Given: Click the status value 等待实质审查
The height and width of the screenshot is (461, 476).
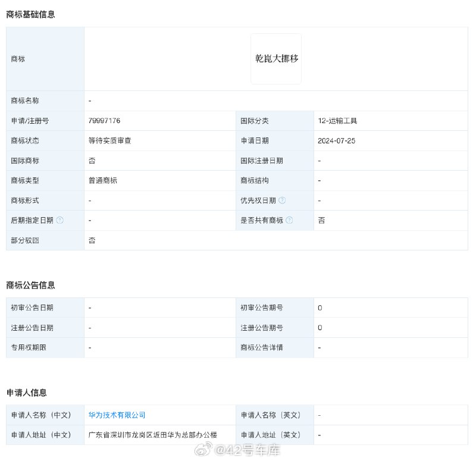Looking at the screenshot, I should pos(110,140).
